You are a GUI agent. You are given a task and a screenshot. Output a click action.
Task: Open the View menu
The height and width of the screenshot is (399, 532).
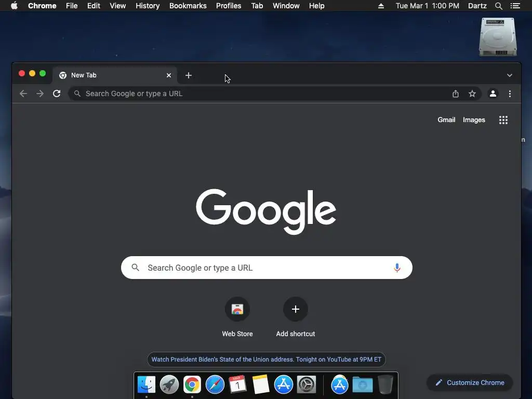[x=118, y=6]
